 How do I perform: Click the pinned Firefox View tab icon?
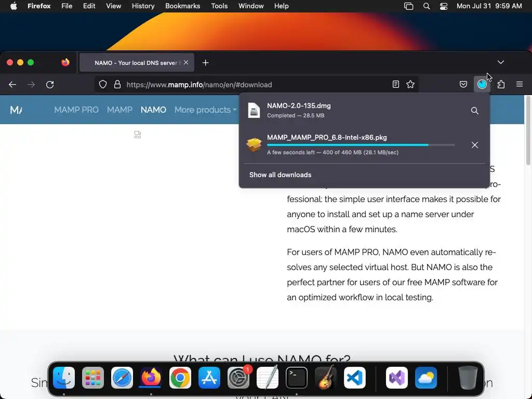[65, 62]
